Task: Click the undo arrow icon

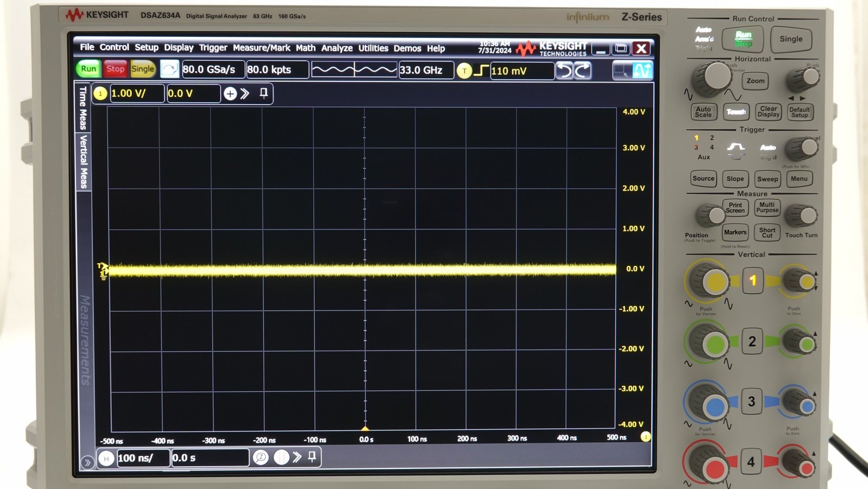Action: point(565,71)
